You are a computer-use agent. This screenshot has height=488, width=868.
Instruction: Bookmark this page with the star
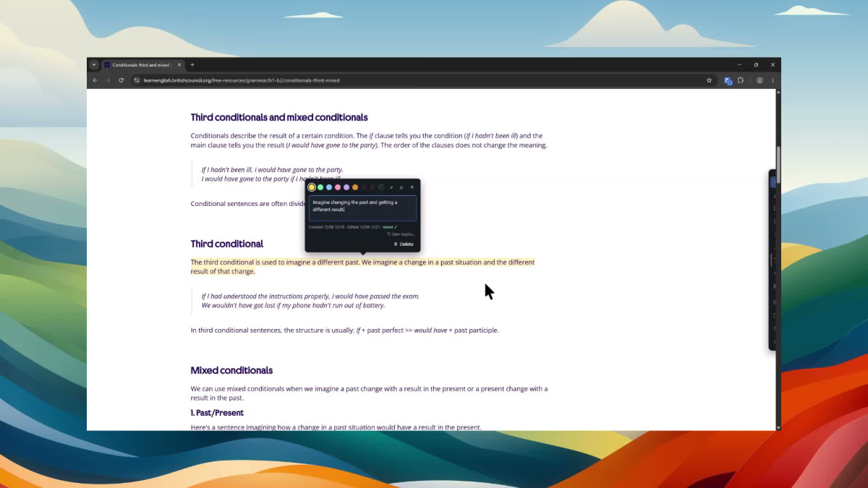709,80
